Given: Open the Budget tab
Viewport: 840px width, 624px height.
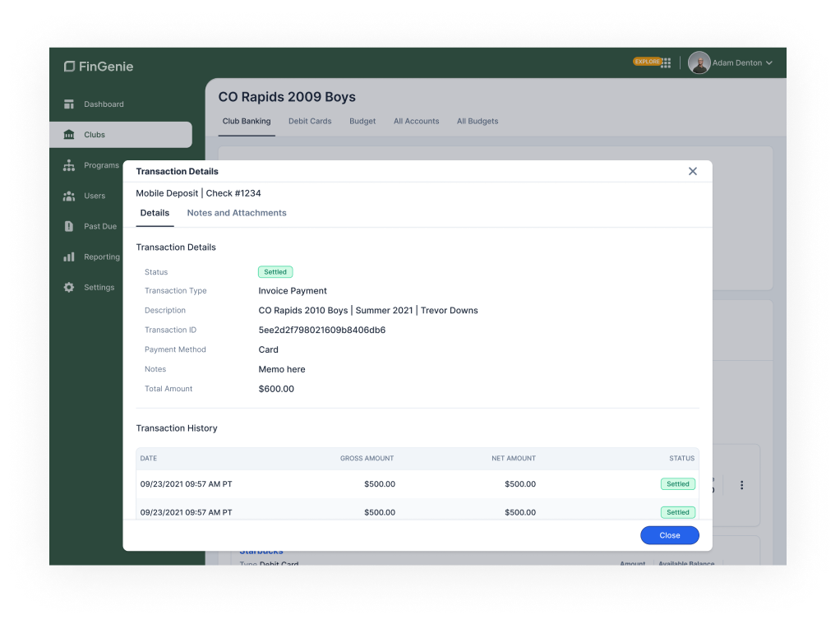Looking at the screenshot, I should coord(362,121).
